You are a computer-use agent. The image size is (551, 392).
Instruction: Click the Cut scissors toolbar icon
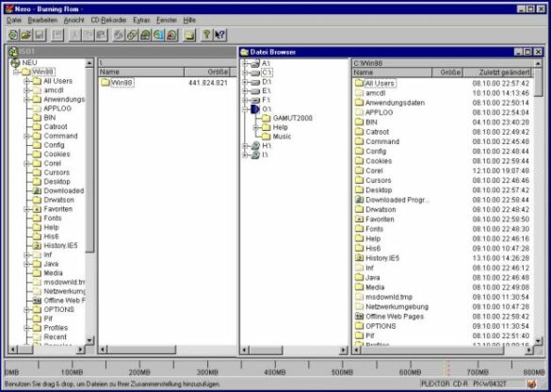[74, 35]
